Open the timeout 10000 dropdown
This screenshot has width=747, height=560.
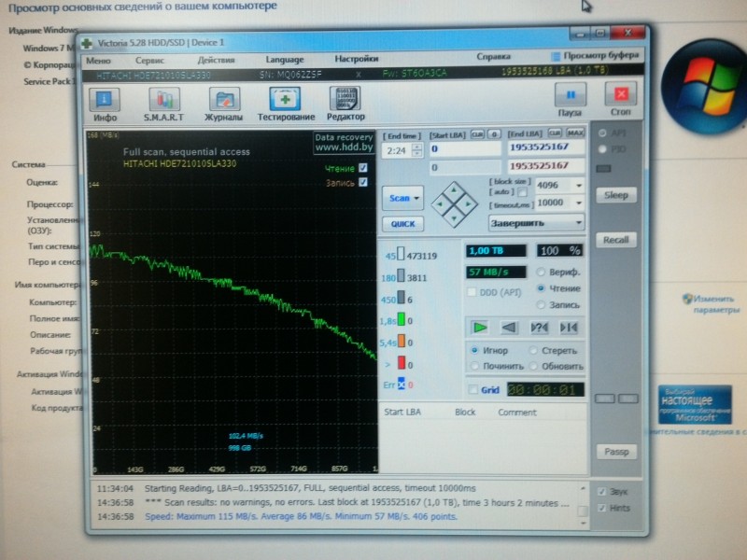579,203
